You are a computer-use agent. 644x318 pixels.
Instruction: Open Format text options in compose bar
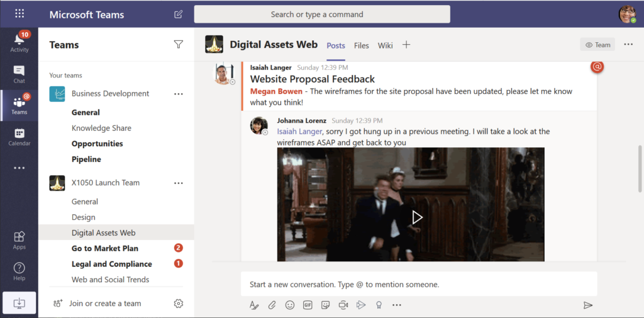254,305
